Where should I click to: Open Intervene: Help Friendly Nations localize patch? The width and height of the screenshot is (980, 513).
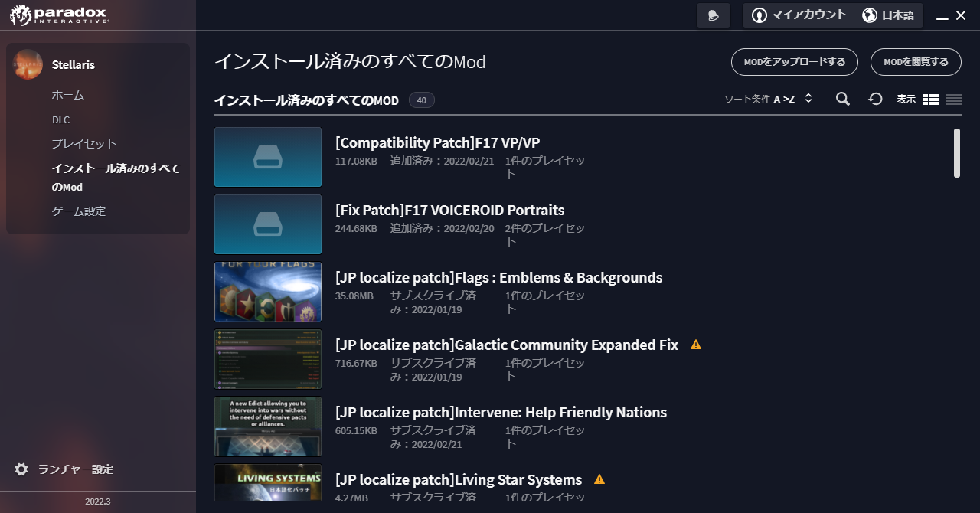501,412
